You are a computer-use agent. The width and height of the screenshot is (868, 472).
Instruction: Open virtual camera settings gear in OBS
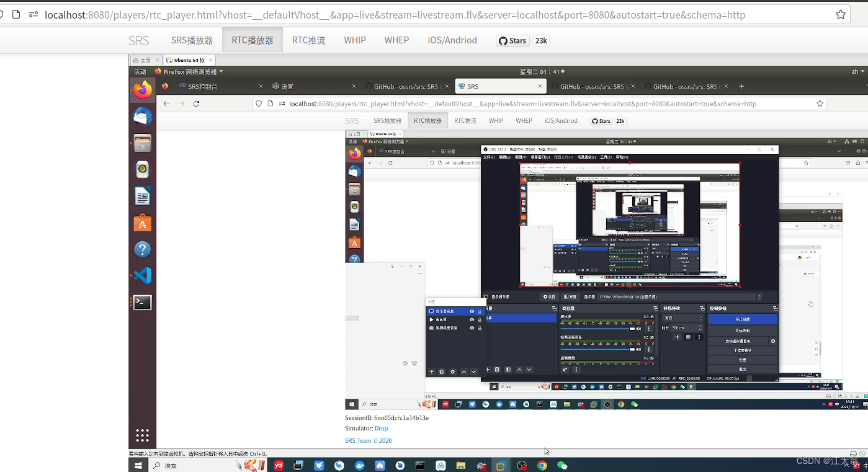(x=773, y=341)
